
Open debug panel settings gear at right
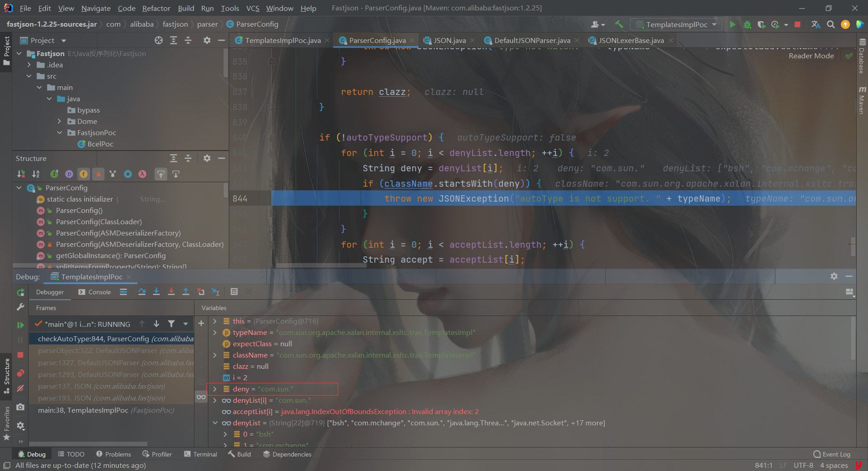[x=834, y=276]
